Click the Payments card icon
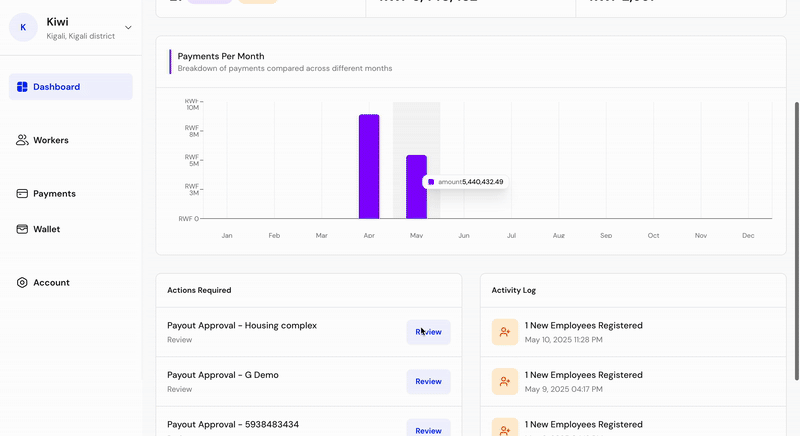Screen dimensions: 800x436 tap(22, 194)
